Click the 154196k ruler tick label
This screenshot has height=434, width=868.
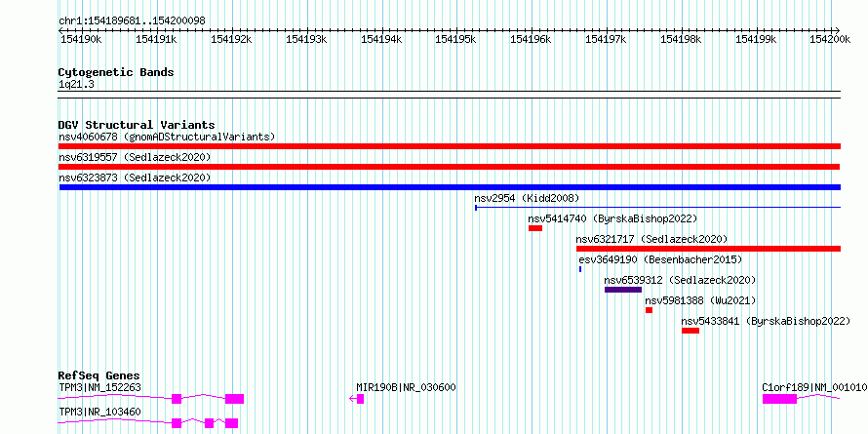coord(531,39)
